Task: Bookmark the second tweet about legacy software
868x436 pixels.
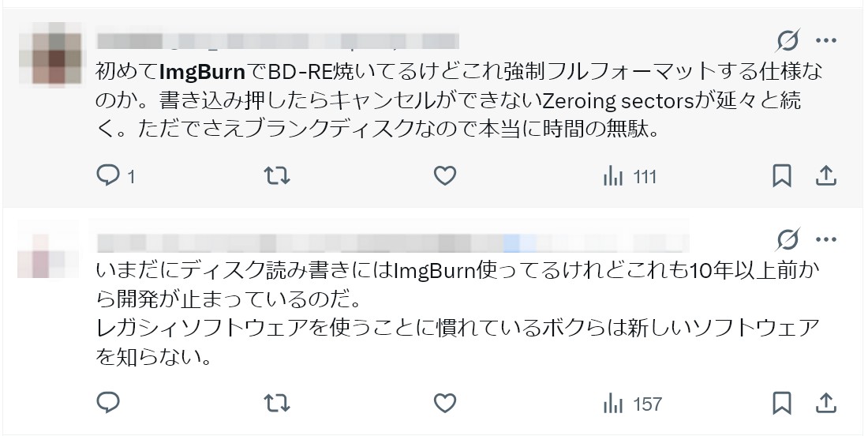Action: [782, 403]
